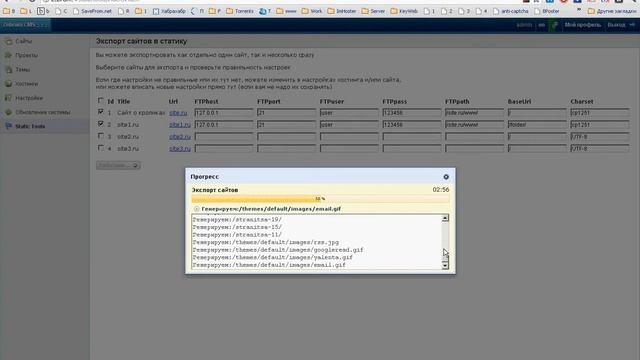The width and height of the screenshot is (640, 360).
Task: Open the SaveFrom.net bookmark
Action: [92, 11]
